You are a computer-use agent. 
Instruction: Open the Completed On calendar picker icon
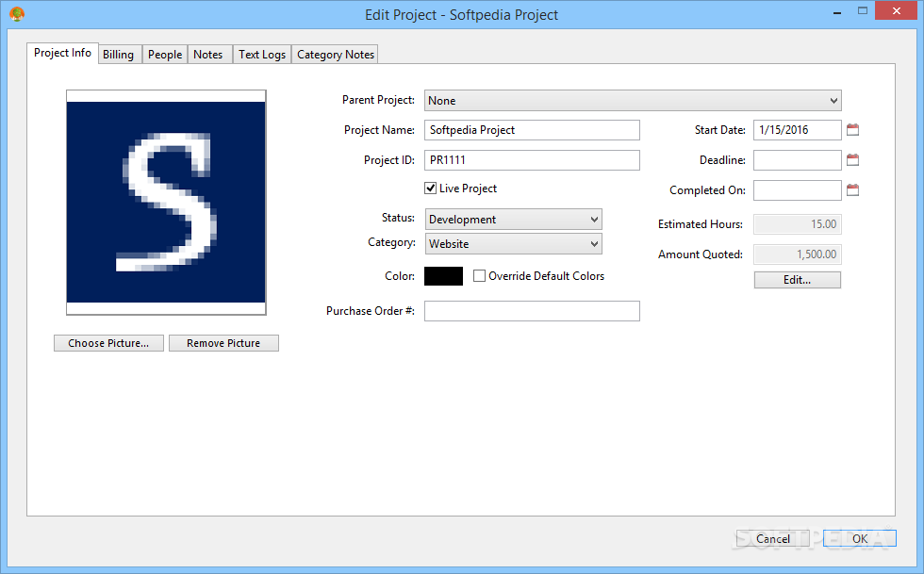click(x=852, y=189)
